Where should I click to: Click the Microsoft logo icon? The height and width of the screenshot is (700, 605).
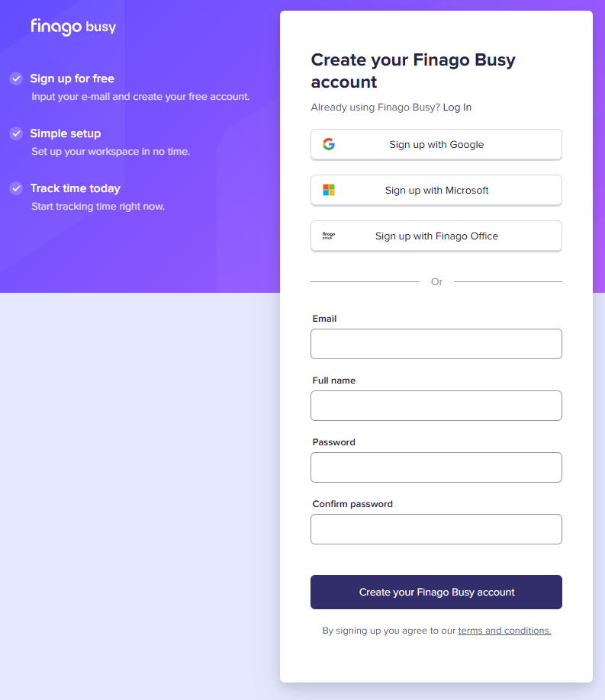[x=329, y=190]
